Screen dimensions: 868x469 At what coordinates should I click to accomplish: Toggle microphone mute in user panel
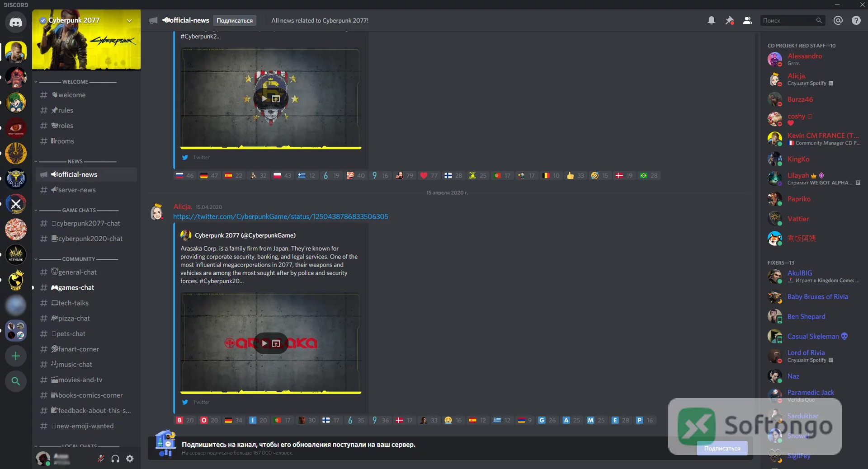click(x=101, y=459)
